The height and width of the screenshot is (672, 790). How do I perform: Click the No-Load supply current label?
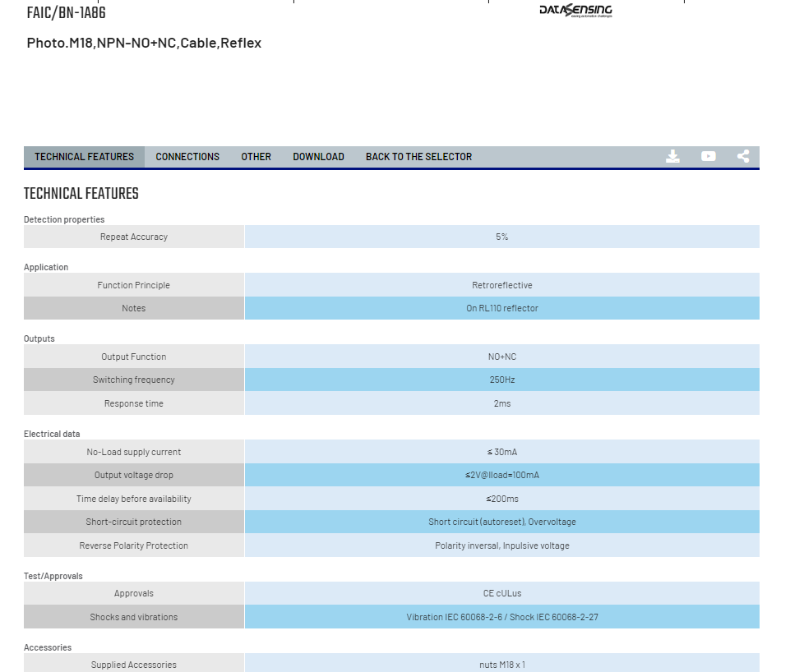(x=133, y=452)
